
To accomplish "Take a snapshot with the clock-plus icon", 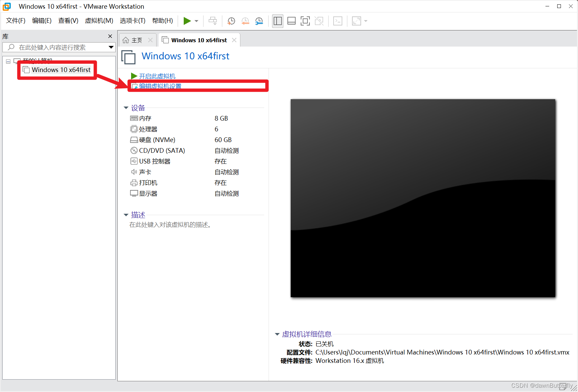I will [x=231, y=21].
